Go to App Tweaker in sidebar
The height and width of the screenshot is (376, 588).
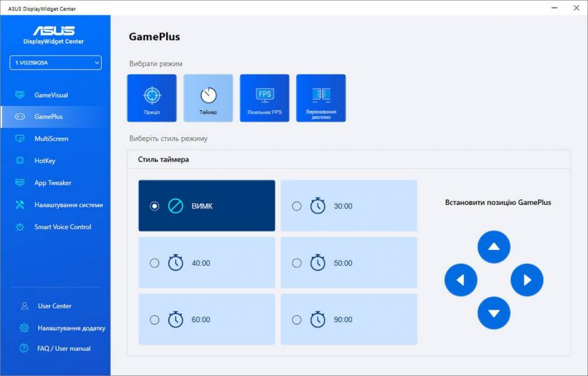(53, 183)
